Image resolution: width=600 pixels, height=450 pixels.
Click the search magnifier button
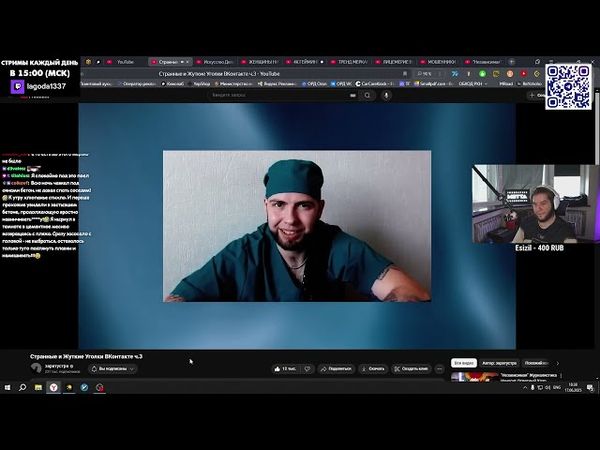click(368, 96)
